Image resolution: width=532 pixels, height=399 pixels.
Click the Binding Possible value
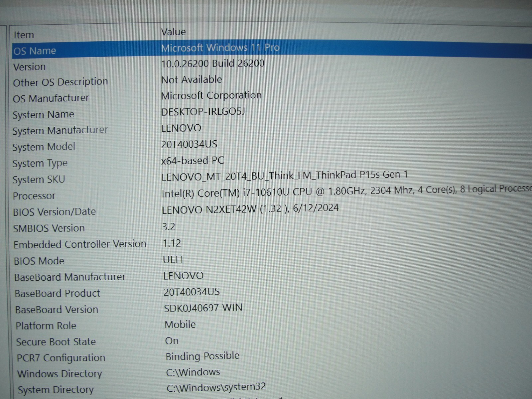(x=202, y=356)
